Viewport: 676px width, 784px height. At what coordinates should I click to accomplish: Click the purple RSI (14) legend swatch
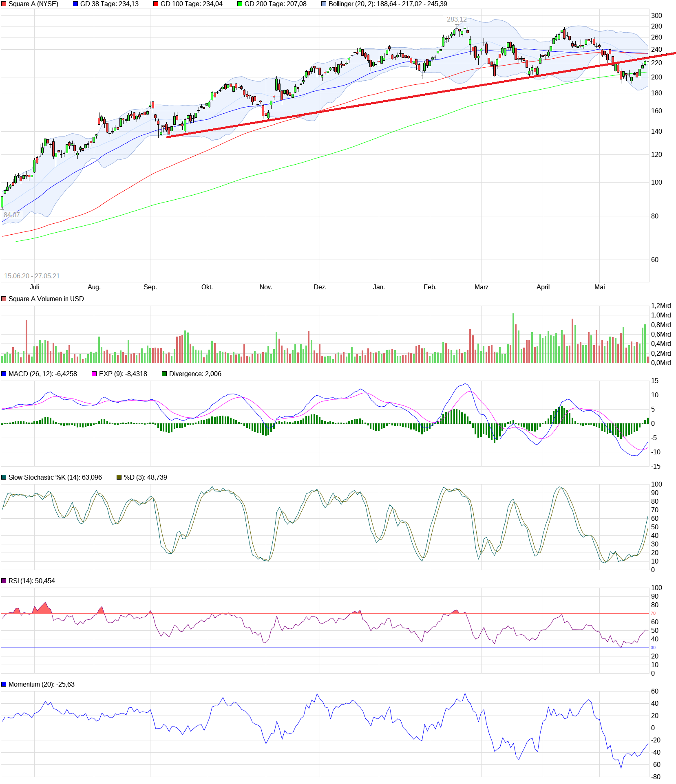tap(4, 581)
